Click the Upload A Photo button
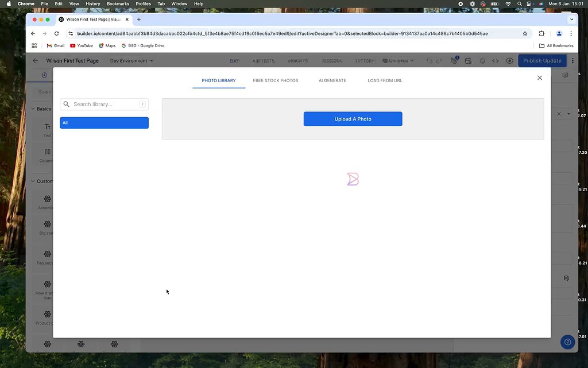The image size is (588, 368). 353,119
